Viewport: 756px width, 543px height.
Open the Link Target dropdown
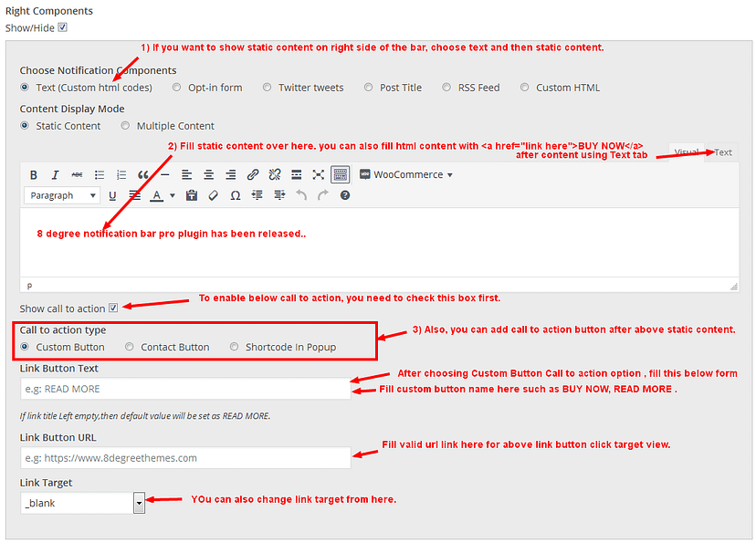pos(139,503)
